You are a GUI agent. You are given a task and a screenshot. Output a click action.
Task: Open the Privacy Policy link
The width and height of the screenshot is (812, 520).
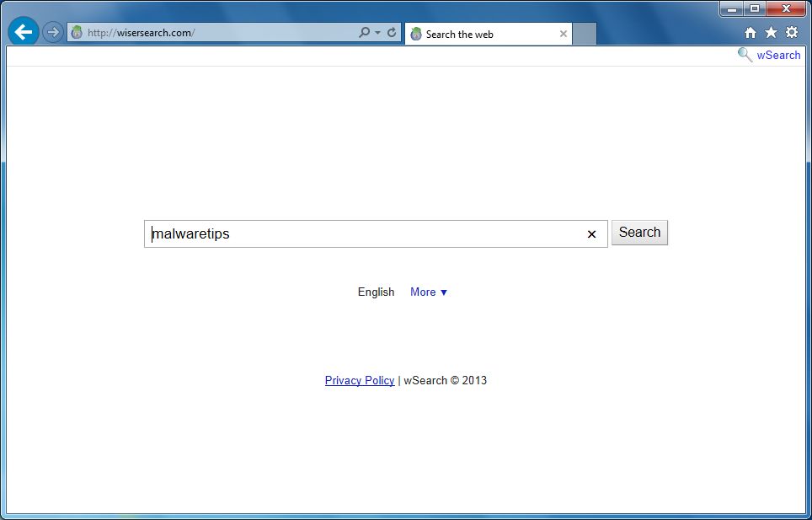click(360, 380)
